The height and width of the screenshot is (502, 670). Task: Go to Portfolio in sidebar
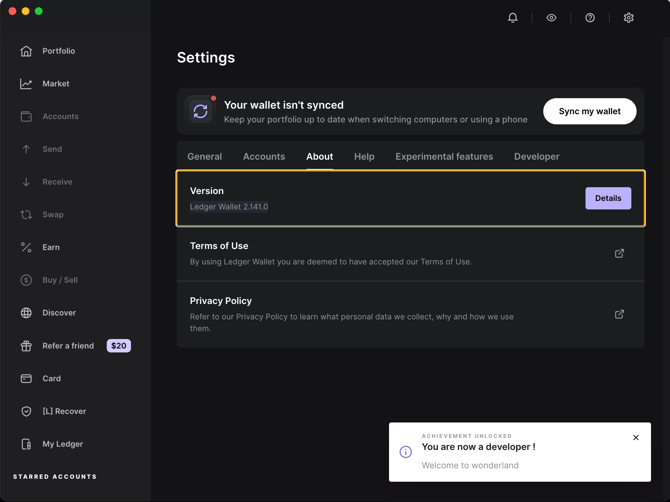click(58, 51)
